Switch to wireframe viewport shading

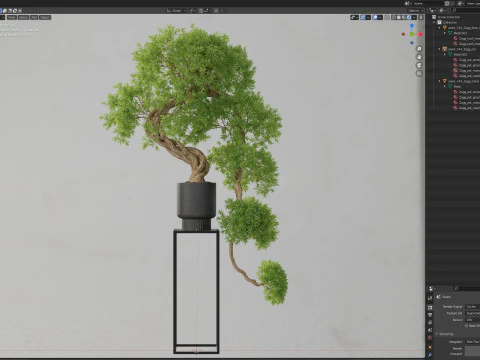394,17
